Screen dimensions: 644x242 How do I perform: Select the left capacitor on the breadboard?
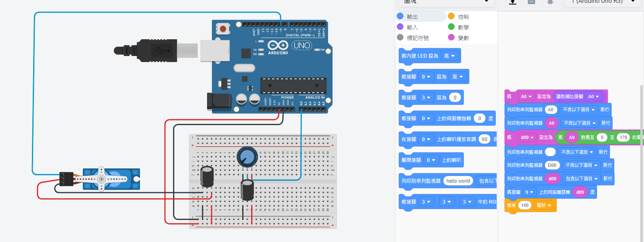(x=207, y=176)
